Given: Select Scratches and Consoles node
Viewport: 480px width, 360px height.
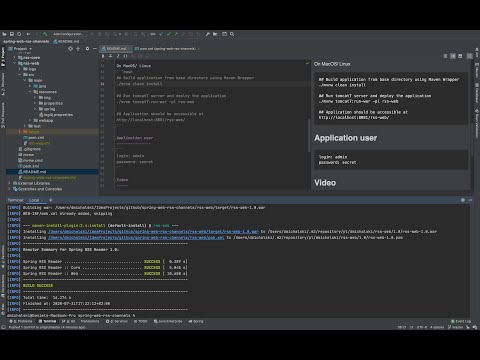Looking at the screenshot, I should (37, 189).
